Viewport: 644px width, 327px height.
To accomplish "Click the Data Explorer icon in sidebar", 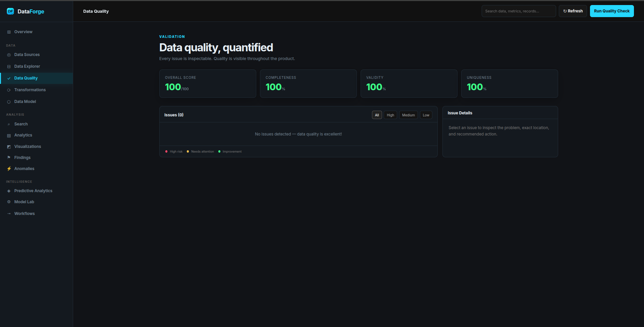I will 9,67.
